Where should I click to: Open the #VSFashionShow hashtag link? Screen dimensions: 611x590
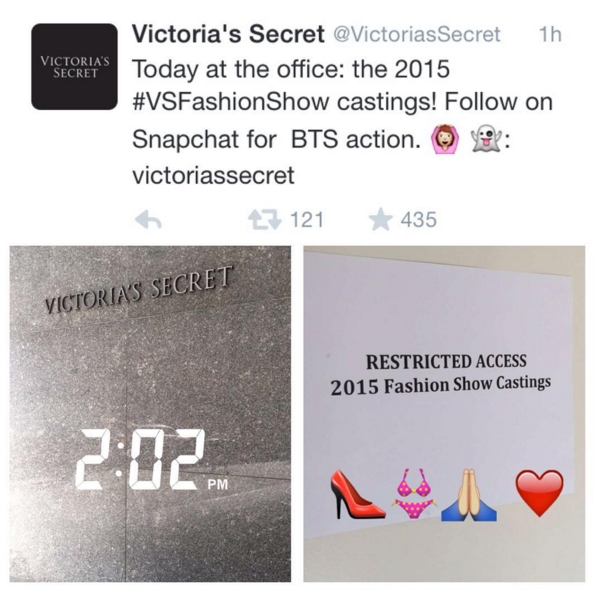pyautogui.click(x=231, y=102)
